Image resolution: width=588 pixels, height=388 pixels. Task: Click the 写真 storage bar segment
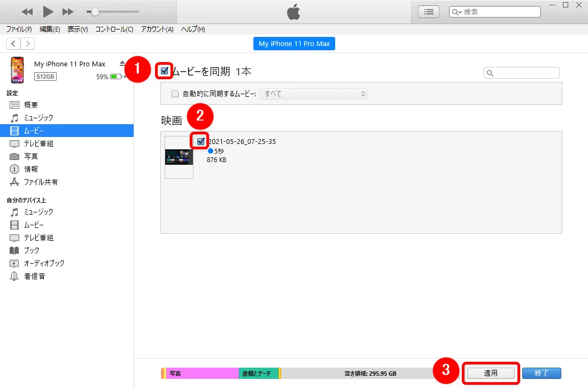[x=202, y=374]
